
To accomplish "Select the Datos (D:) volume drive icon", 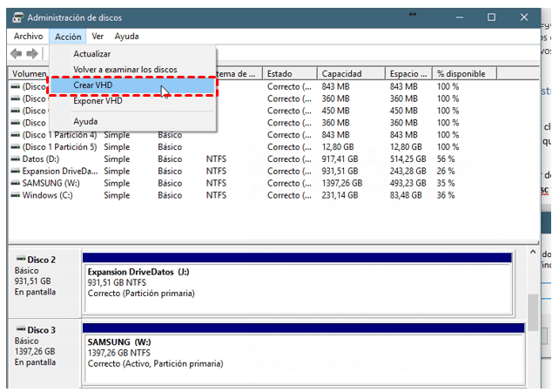I will (x=16, y=159).
